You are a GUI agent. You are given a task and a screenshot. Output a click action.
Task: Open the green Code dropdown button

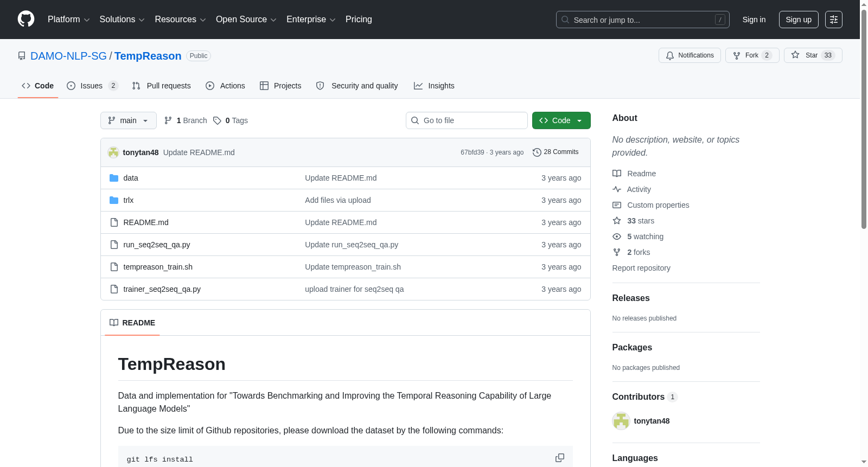(x=561, y=120)
